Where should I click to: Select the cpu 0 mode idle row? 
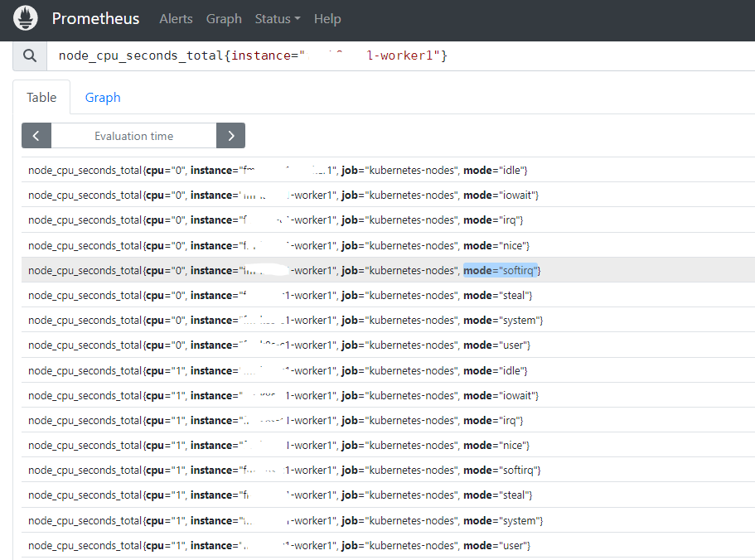[x=278, y=170]
